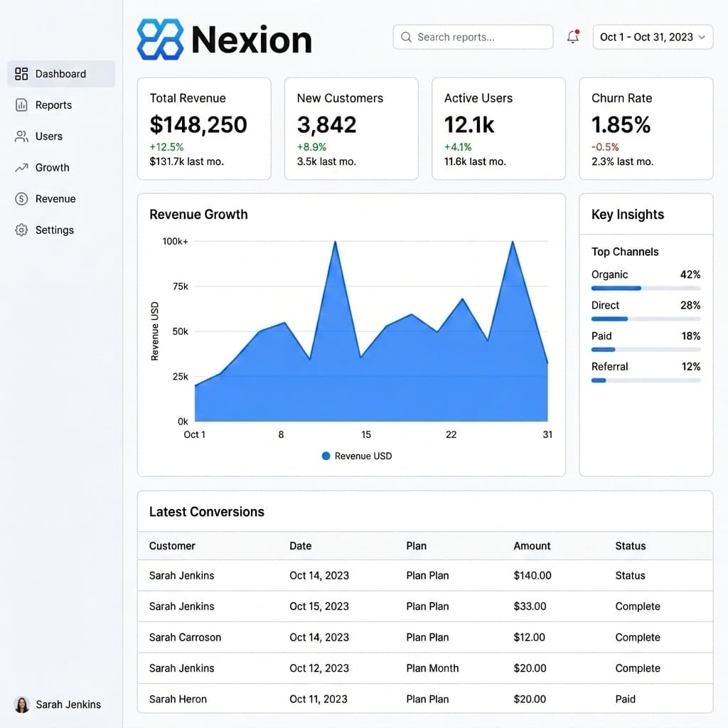Click the $33.00 amount cell
Screen dimensions: 728x728
530,606
